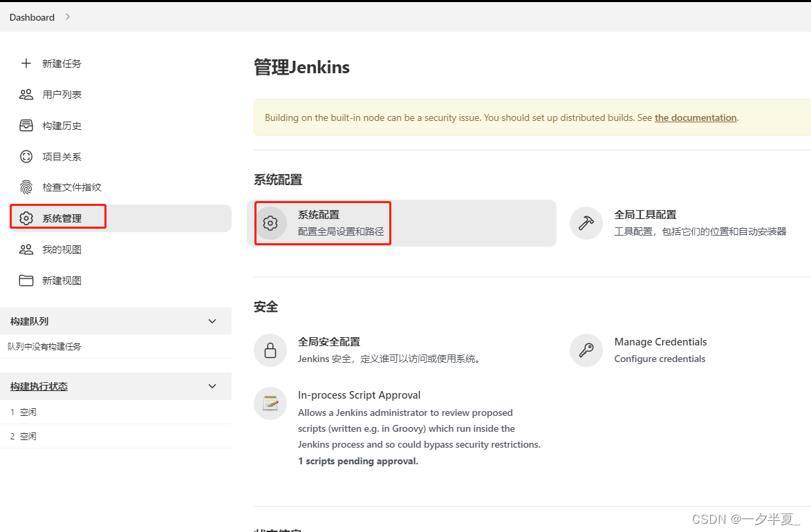
Task: Open Manage Credentials title
Action: coord(660,342)
